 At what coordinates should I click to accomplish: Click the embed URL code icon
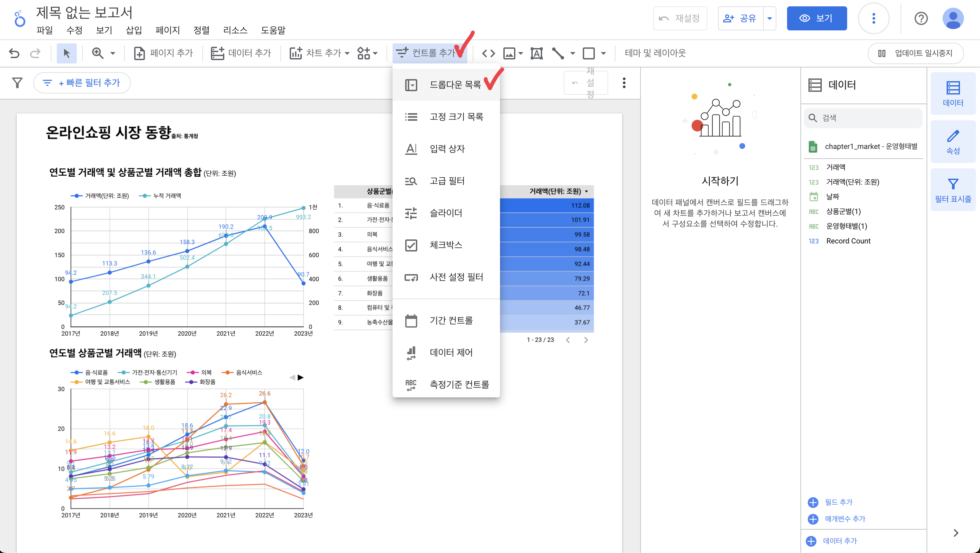(488, 53)
